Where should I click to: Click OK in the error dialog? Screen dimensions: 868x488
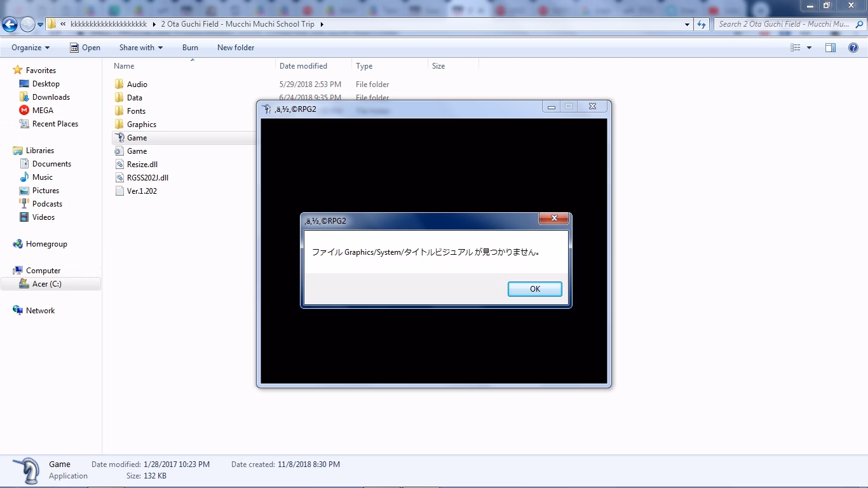pos(535,289)
